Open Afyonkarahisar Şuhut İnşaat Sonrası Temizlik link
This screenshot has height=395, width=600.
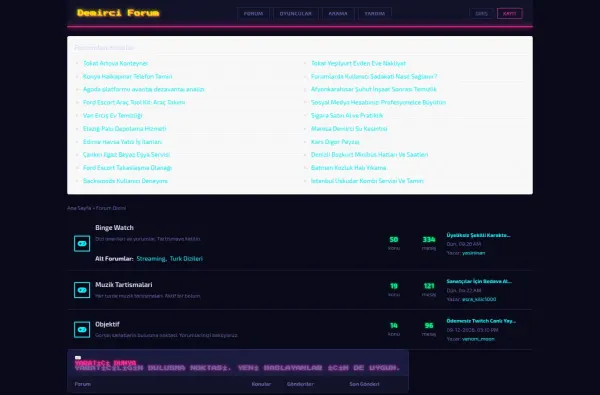click(x=373, y=89)
